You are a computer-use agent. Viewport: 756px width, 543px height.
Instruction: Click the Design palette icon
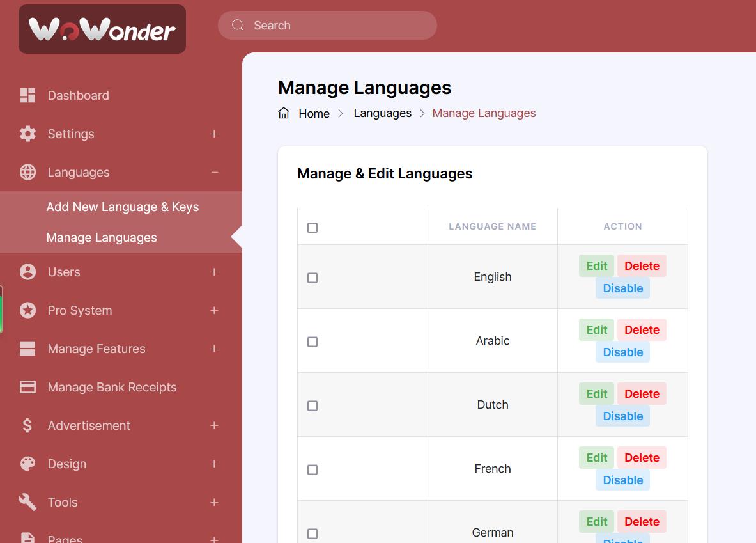(x=27, y=464)
